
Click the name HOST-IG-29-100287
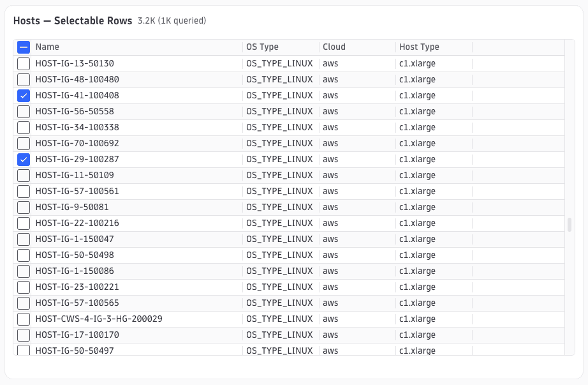(77, 159)
